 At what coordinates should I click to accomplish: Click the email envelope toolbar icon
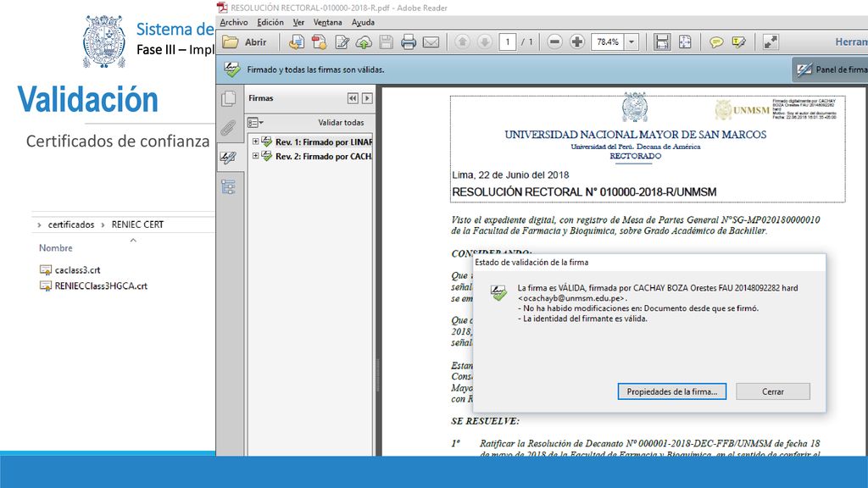(x=431, y=42)
